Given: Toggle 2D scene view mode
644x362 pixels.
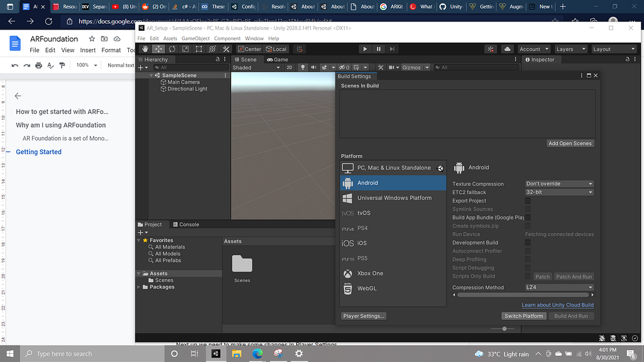Looking at the screenshot, I should [289, 67].
